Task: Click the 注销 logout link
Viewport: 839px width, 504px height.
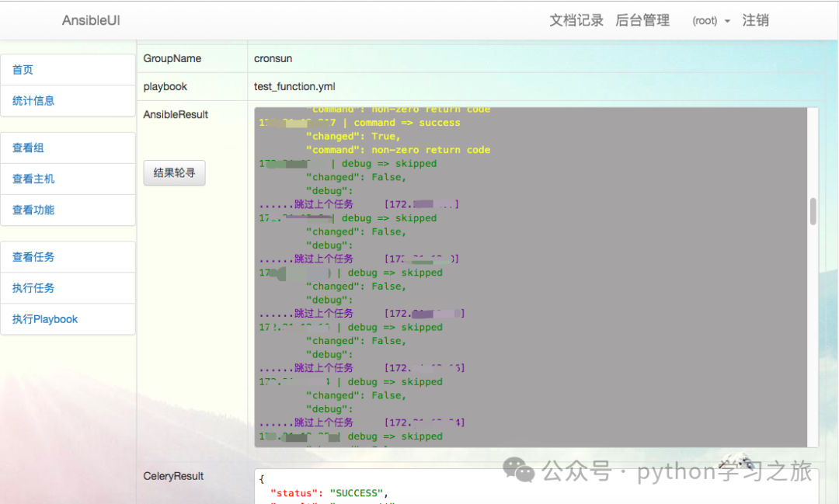Action: coord(755,20)
